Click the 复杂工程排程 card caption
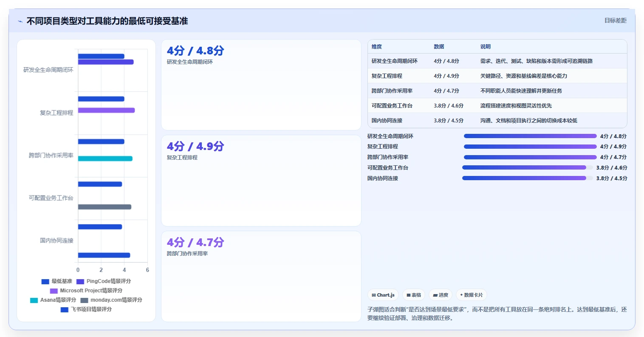 [x=182, y=158]
